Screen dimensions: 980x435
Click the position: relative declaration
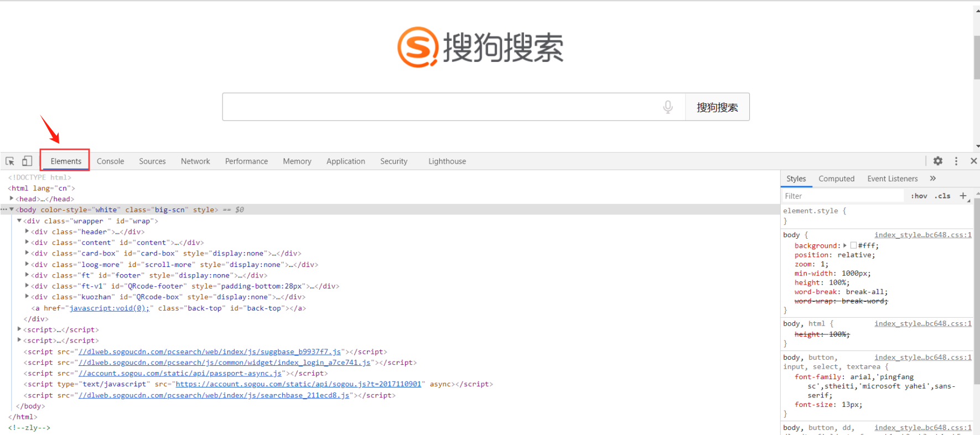tap(835, 255)
